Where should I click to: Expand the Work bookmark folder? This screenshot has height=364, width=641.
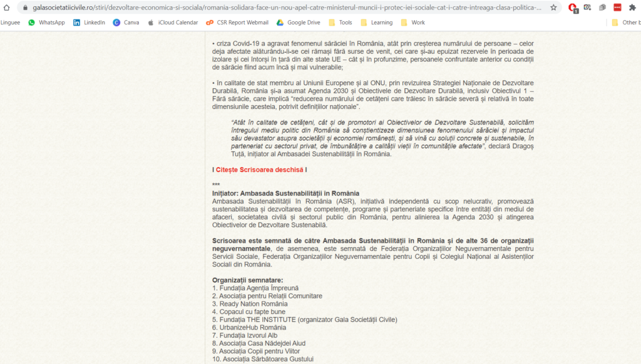[413, 23]
